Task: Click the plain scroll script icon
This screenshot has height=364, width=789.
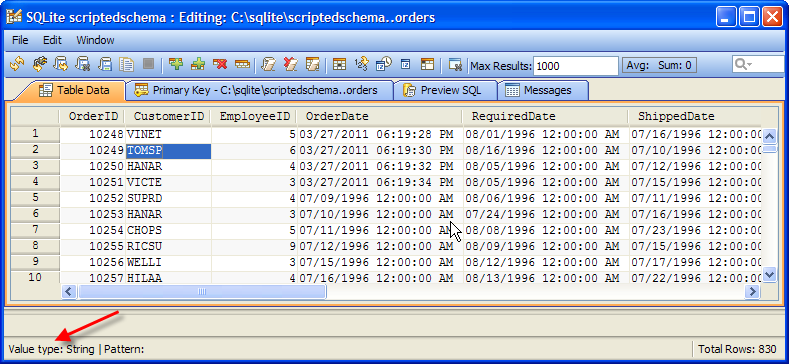Action: [x=269, y=64]
